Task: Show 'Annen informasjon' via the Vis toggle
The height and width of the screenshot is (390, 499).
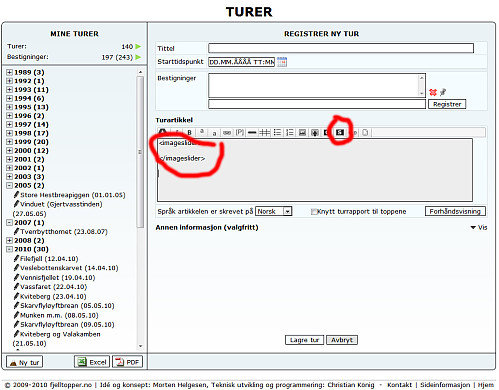Action: [479, 227]
